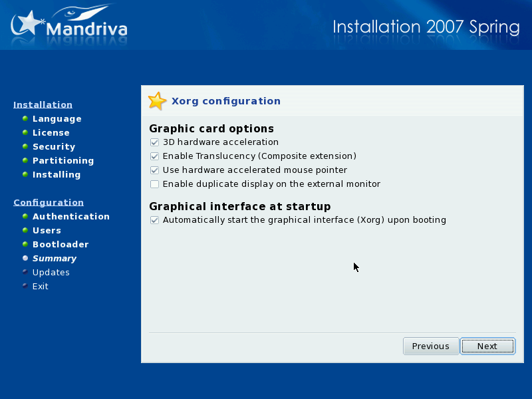The height and width of the screenshot is (399, 532).
Task: Click the Exit step in sidebar
Action: [41, 287]
